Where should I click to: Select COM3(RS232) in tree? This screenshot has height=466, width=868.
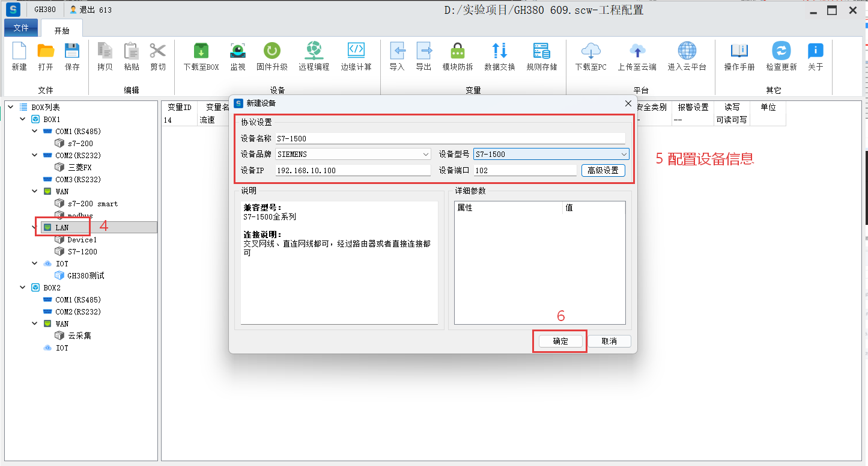(x=78, y=179)
